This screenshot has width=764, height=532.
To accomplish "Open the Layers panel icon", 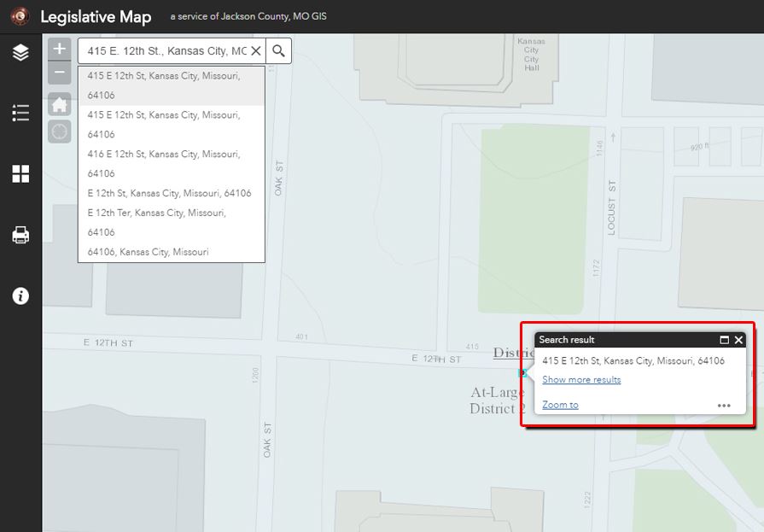I will click(x=20, y=53).
